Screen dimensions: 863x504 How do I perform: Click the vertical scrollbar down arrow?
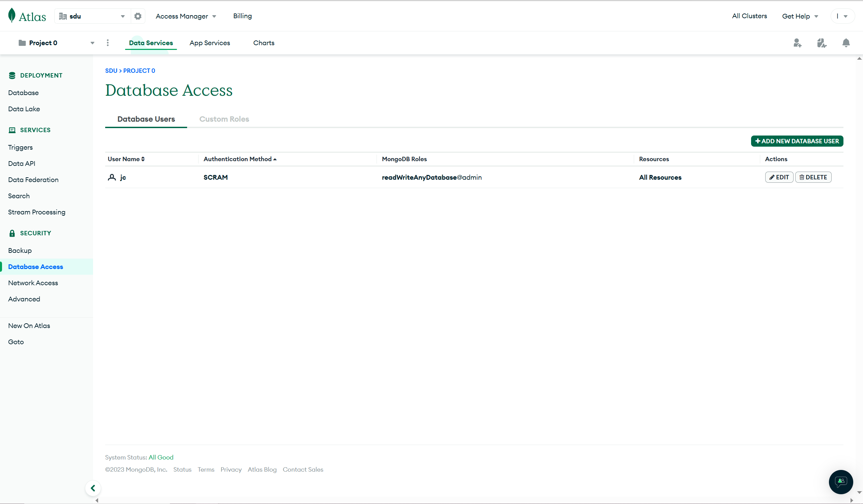coord(859,492)
